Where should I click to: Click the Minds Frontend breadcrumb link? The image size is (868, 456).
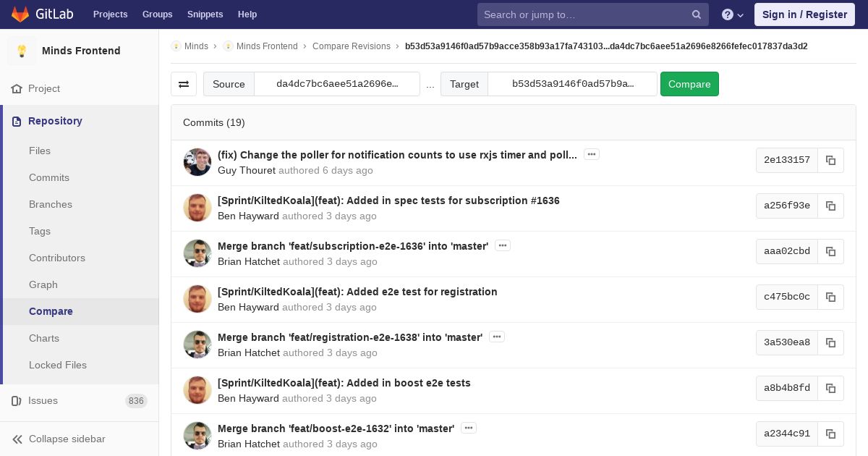(267, 46)
